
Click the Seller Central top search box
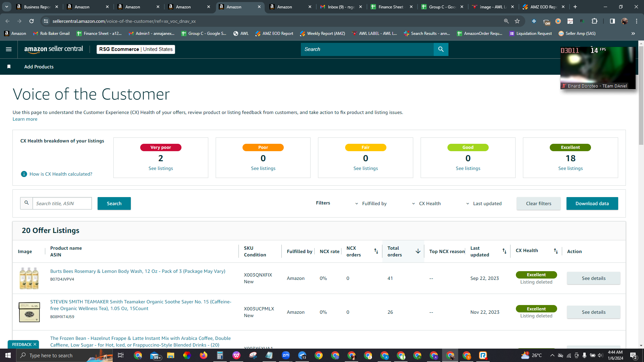367,49
